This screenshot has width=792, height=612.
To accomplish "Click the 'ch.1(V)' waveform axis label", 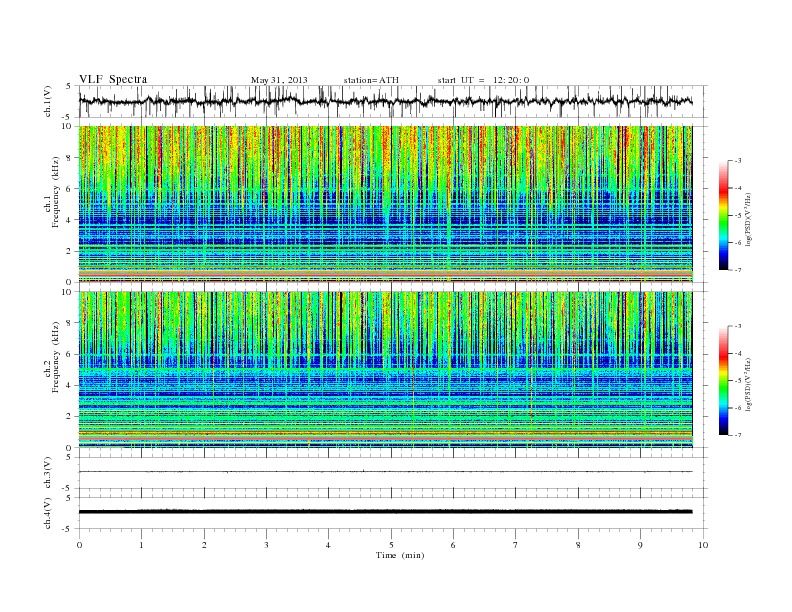I will pyautogui.click(x=48, y=101).
